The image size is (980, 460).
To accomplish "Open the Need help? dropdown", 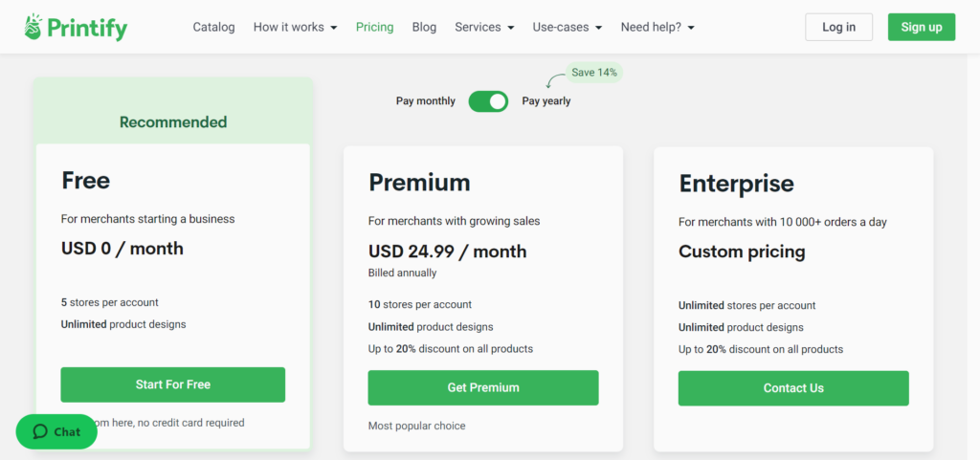I will coord(657,27).
